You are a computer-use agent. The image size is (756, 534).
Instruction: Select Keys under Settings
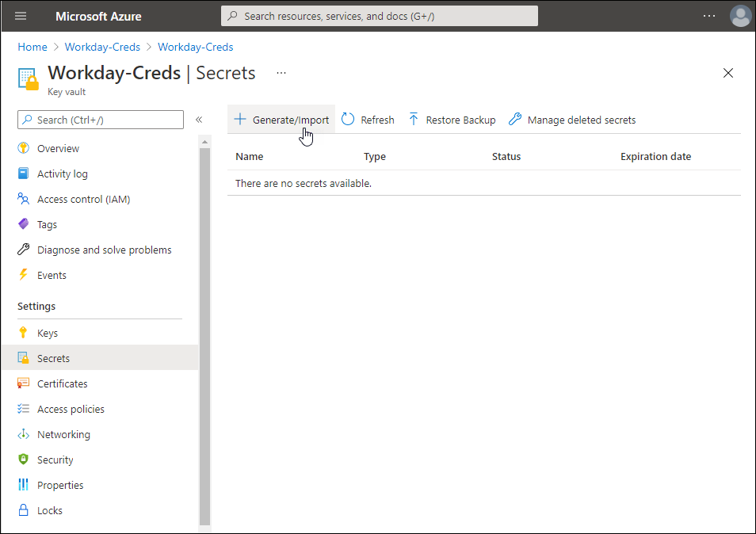pos(48,333)
